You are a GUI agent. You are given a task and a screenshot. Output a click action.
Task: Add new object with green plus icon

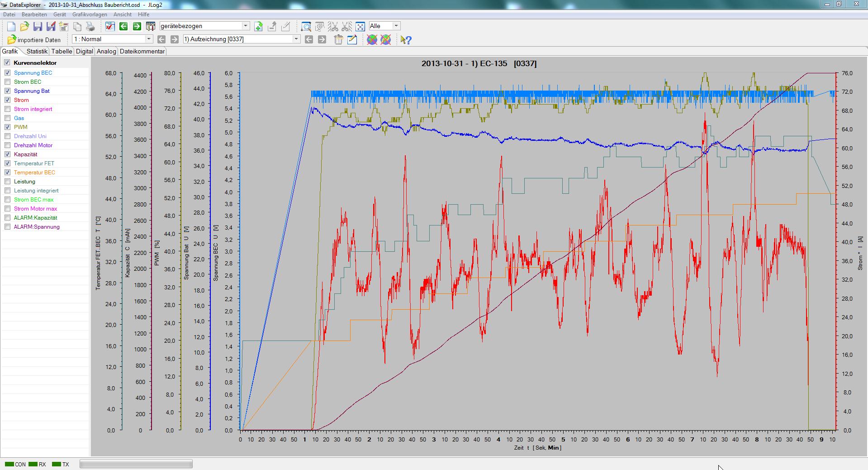pos(258,26)
